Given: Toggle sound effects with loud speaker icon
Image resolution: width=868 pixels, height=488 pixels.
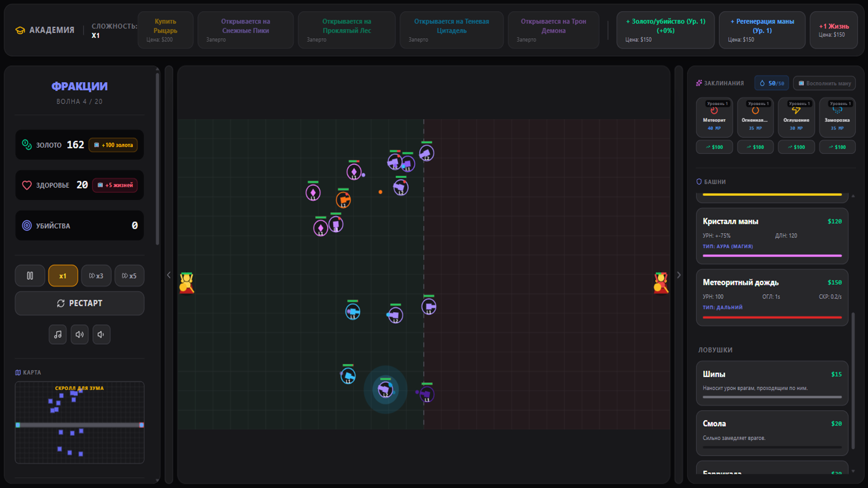Looking at the screenshot, I should coord(80,334).
